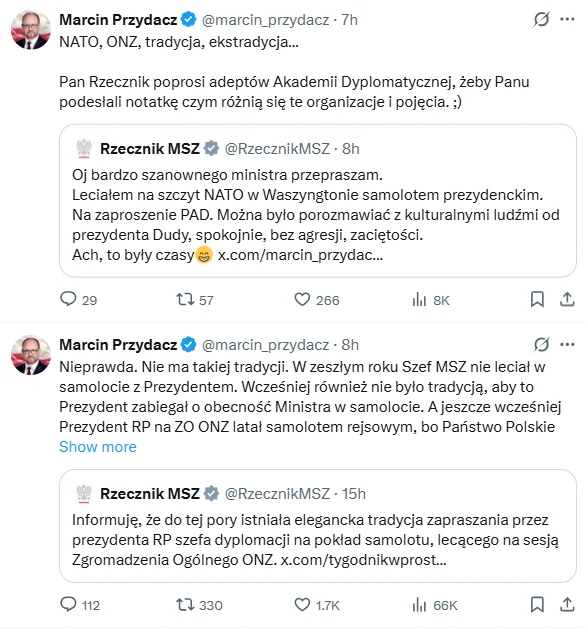The image size is (586, 629).
Task: Open the x.com/marcin_przydac... link
Action: click(300, 255)
